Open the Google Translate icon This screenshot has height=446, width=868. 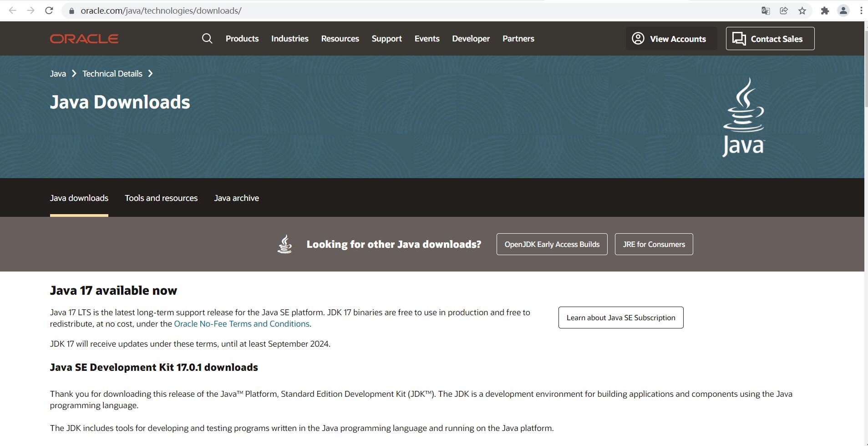coord(766,10)
